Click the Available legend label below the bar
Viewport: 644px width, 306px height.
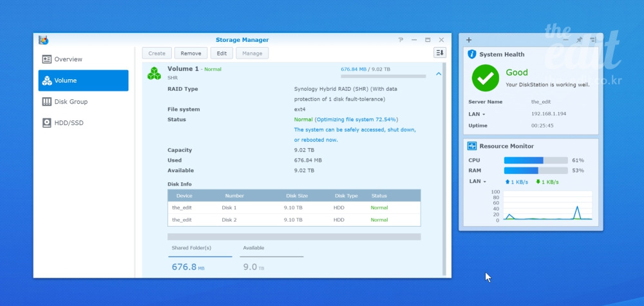253,247
